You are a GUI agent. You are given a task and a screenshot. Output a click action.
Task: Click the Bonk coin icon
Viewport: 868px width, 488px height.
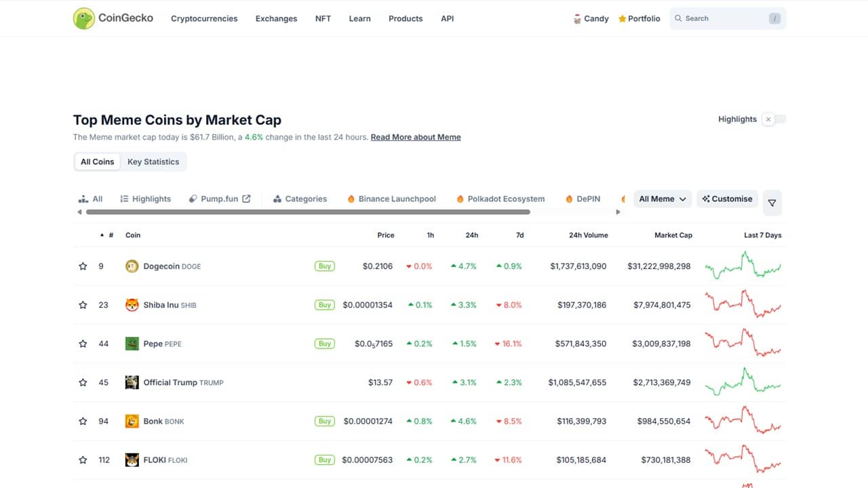tap(132, 421)
